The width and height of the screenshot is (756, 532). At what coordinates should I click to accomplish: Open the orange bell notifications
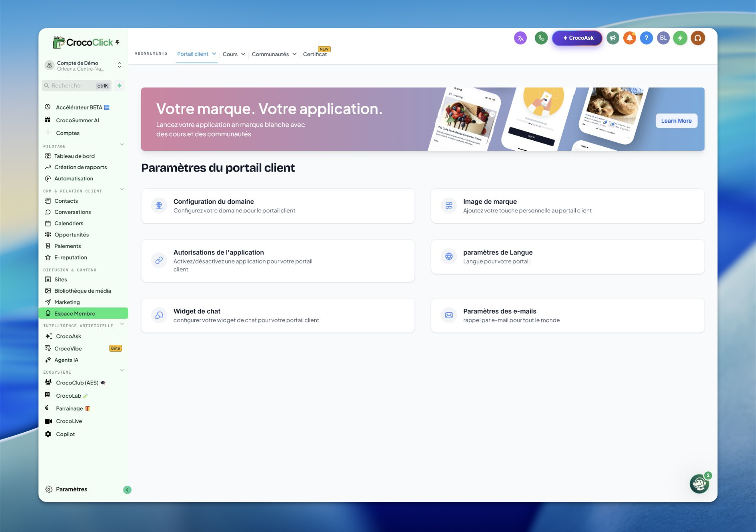(630, 38)
